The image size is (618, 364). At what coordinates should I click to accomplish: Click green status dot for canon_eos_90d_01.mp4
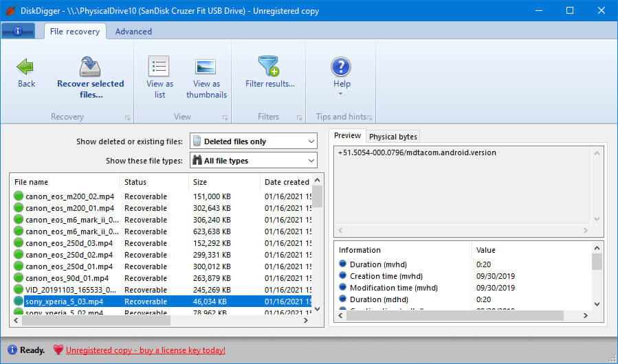(x=18, y=277)
